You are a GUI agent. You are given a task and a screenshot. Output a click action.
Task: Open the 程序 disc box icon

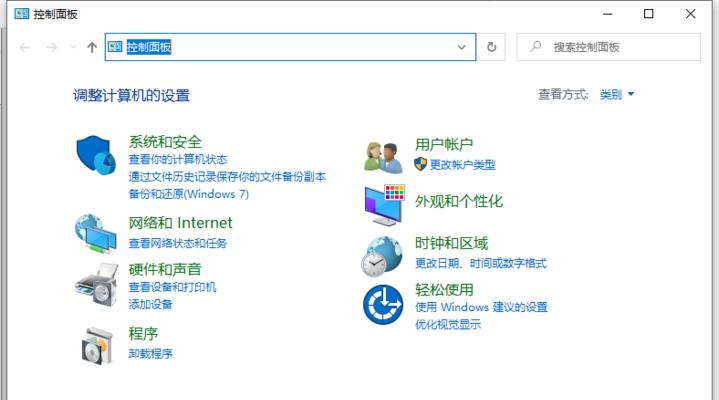click(x=97, y=346)
